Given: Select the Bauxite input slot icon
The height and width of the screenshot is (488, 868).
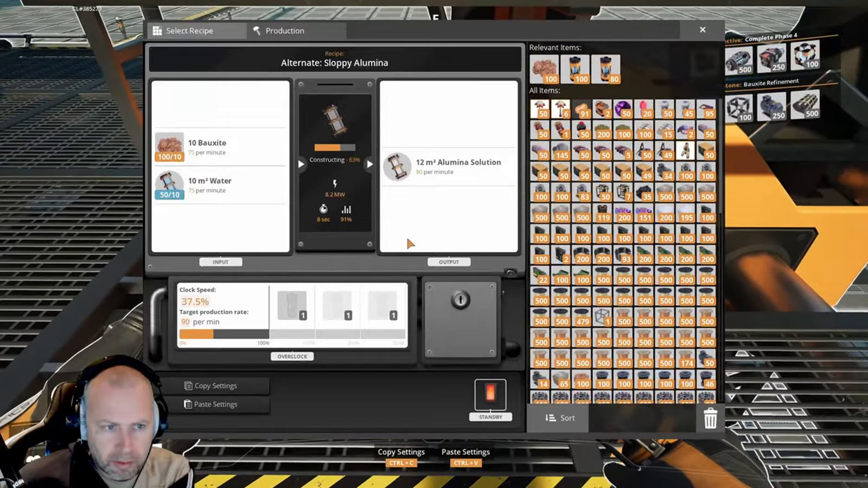Looking at the screenshot, I should tap(169, 147).
